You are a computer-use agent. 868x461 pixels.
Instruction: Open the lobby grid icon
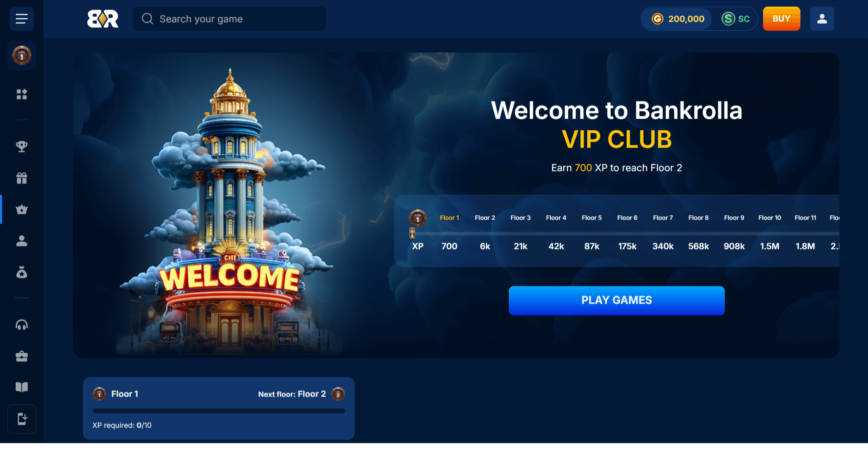pos(22,94)
